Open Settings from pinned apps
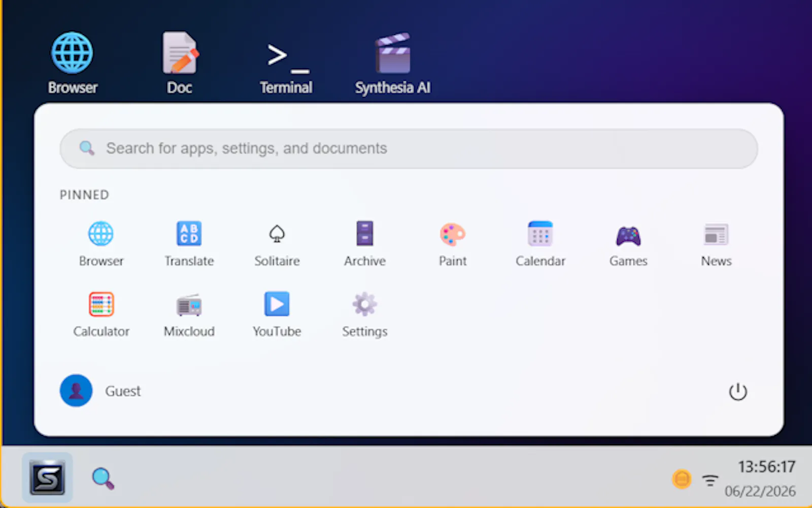This screenshot has height=508, width=812. click(364, 315)
